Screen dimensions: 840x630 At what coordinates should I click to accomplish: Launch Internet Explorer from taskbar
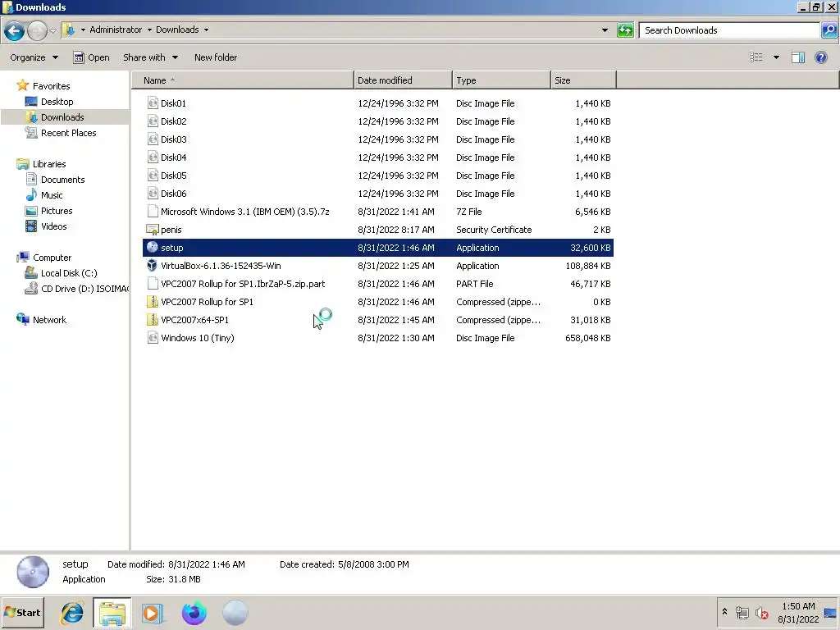[72, 613]
